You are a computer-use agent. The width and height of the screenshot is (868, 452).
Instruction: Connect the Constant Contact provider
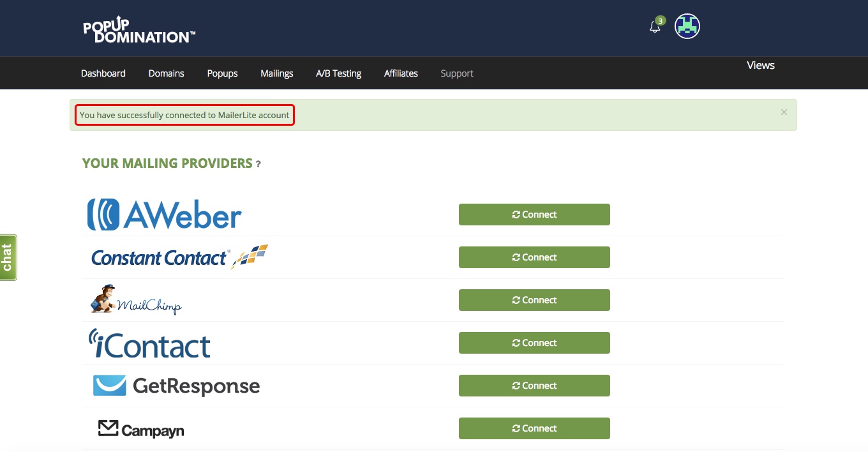coord(534,257)
